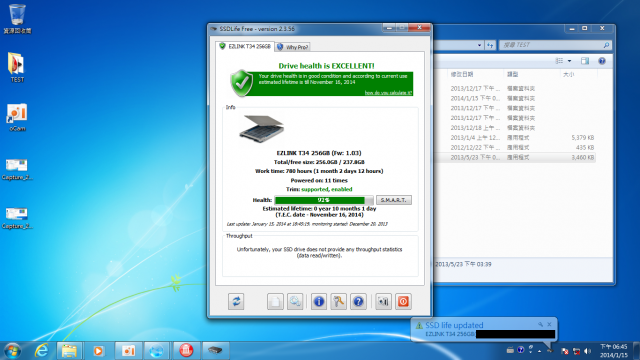Click the throughput statistics unavailable message

[319, 252]
